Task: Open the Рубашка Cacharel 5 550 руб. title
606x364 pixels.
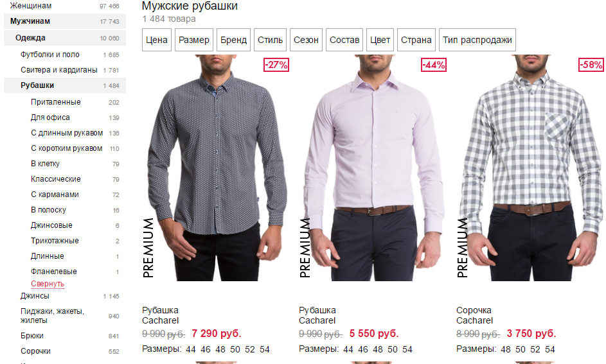Action: 317,315
